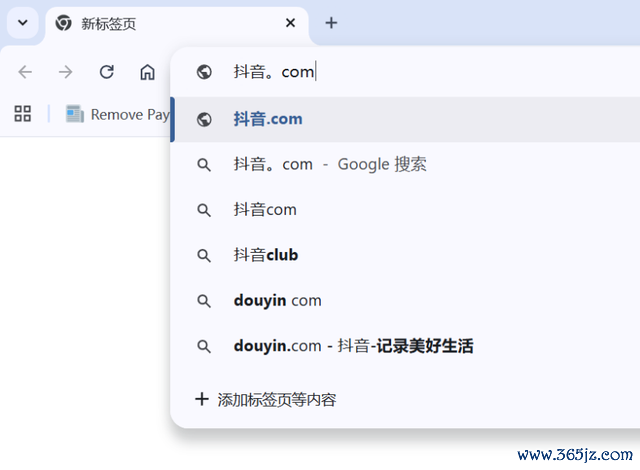Go back with the left arrow
This screenshot has height=470, width=640.
tap(25, 72)
